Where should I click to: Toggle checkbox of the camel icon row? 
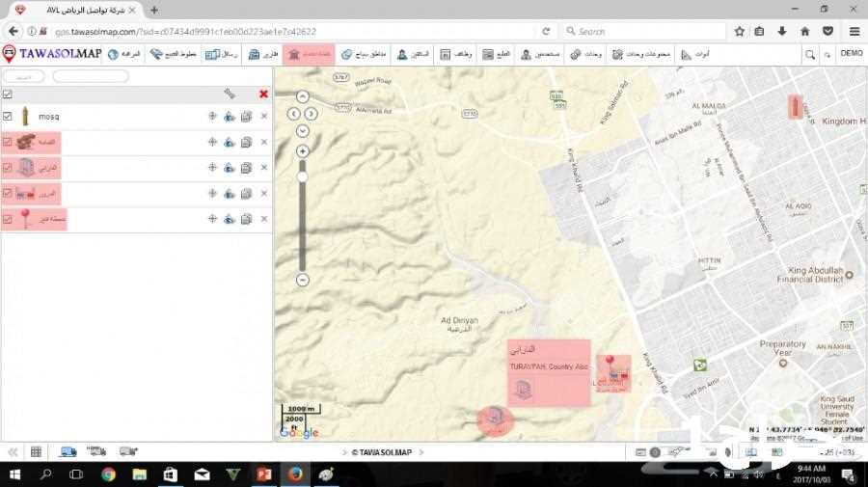(x=7, y=142)
